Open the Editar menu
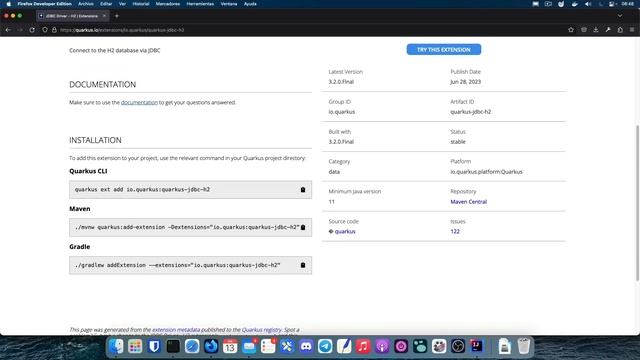640x360 pixels. coord(106,4)
